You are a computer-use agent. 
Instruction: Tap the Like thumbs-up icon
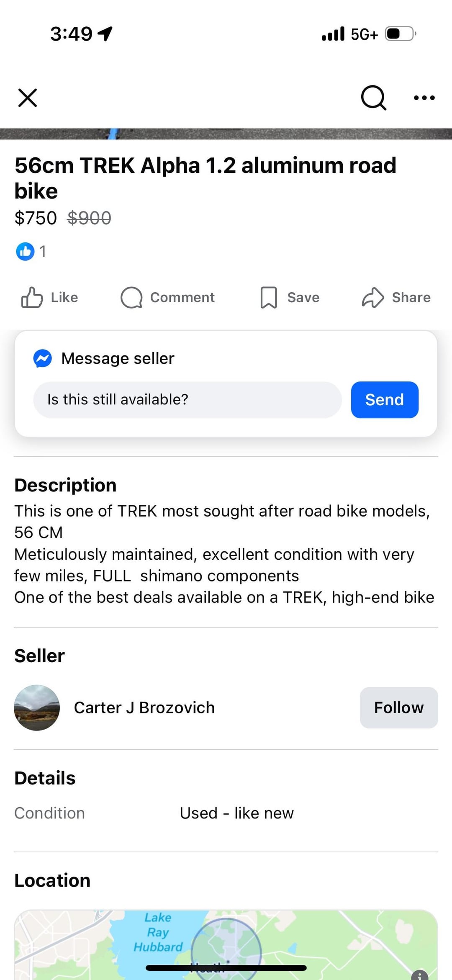coord(32,297)
